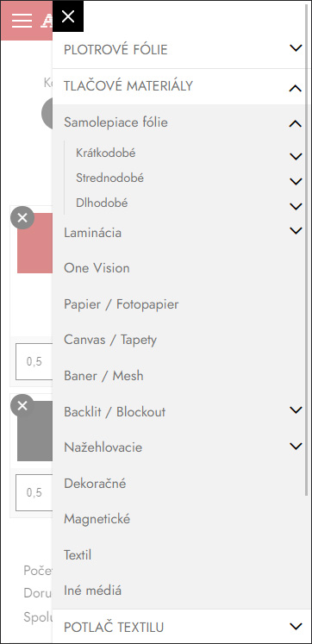Go to Magnetické materials
Screen dimensions: 312x644
97,519
